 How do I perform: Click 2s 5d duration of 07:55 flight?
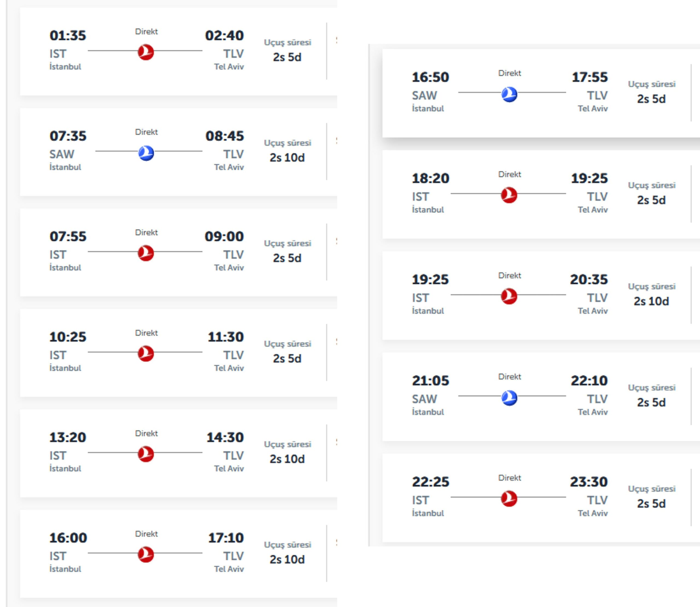click(x=287, y=258)
